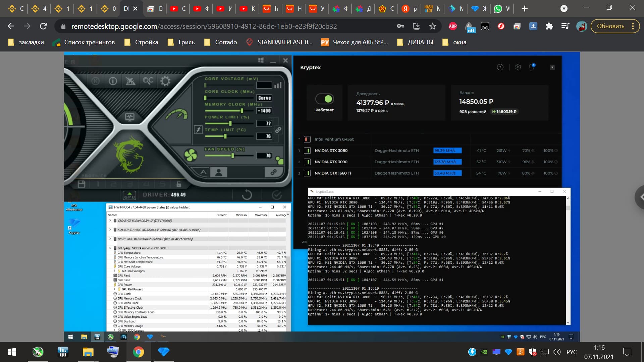Toggle mining on Intel Pentium G4560 row

click(x=307, y=139)
